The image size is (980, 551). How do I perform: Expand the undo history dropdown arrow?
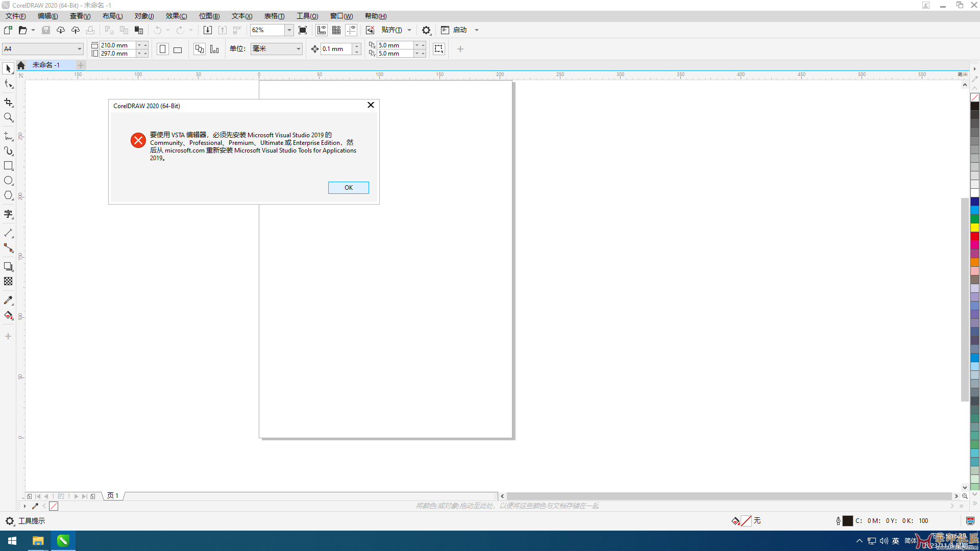tap(168, 30)
